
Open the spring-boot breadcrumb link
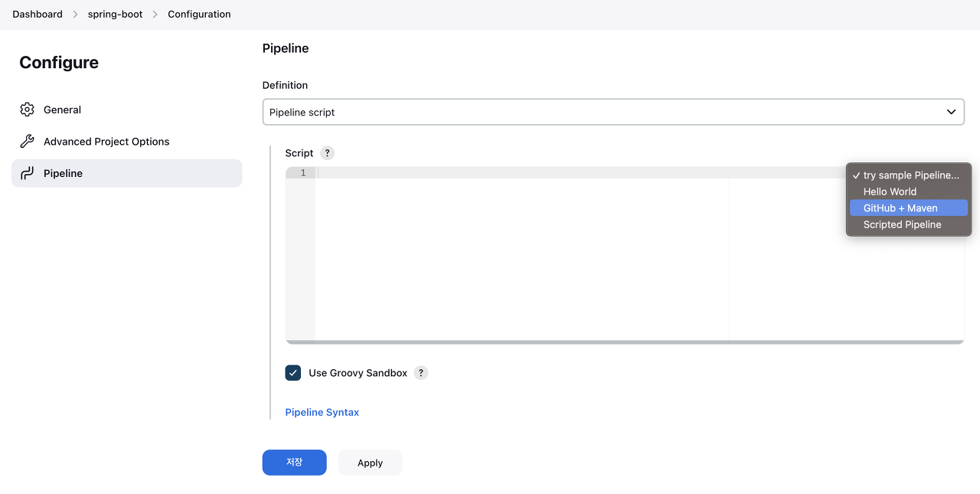[x=116, y=14]
